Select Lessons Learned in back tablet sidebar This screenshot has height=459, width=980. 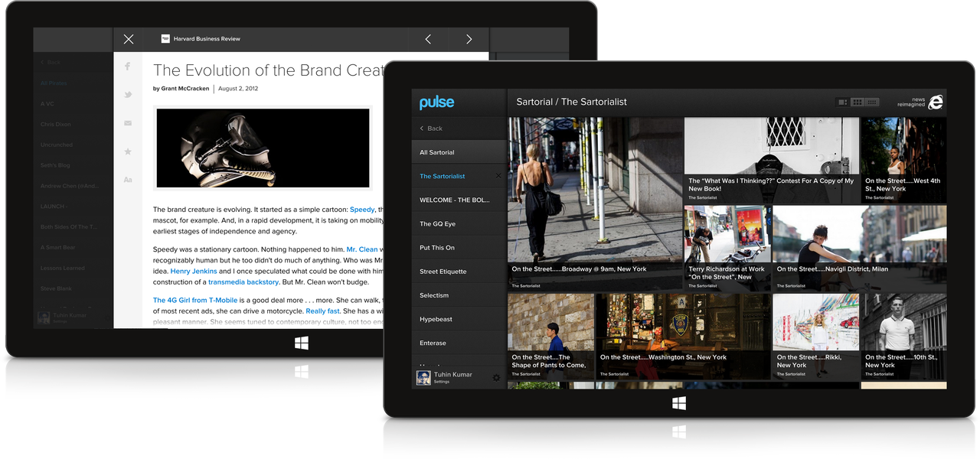63,269
